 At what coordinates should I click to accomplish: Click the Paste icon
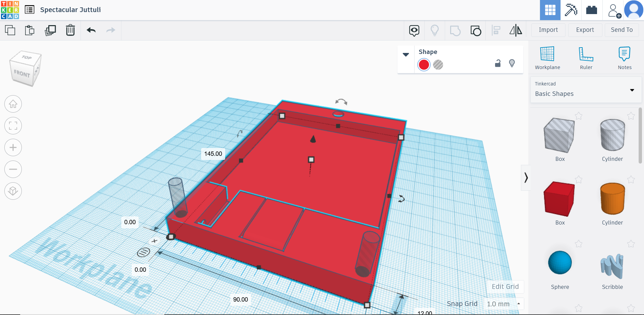coord(30,30)
